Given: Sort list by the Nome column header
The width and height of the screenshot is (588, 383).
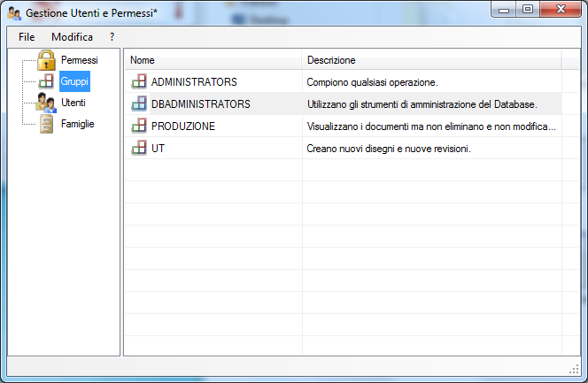Looking at the screenshot, I should (213, 60).
